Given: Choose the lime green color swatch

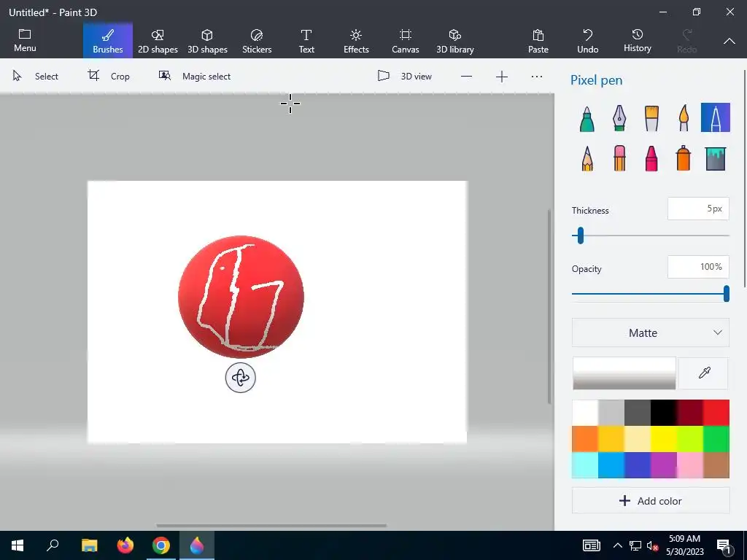Looking at the screenshot, I should point(690,438).
